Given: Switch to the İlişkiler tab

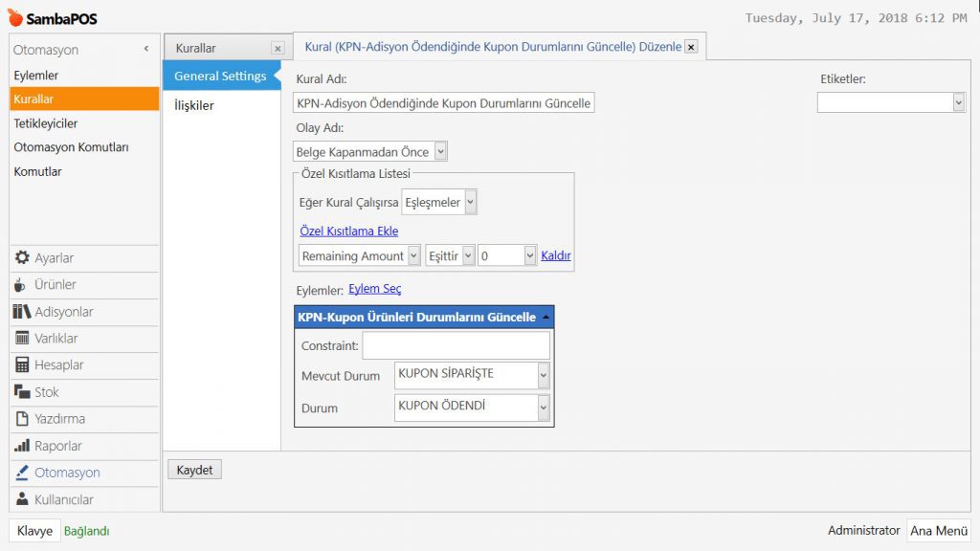Looking at the screenshot, I should click(194, 105).
